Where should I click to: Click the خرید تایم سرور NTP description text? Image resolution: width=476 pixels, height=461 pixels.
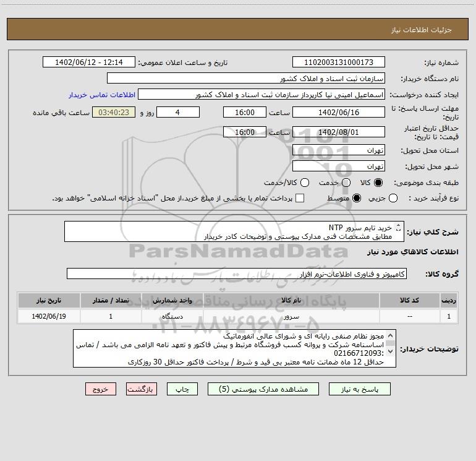point(360,228)
